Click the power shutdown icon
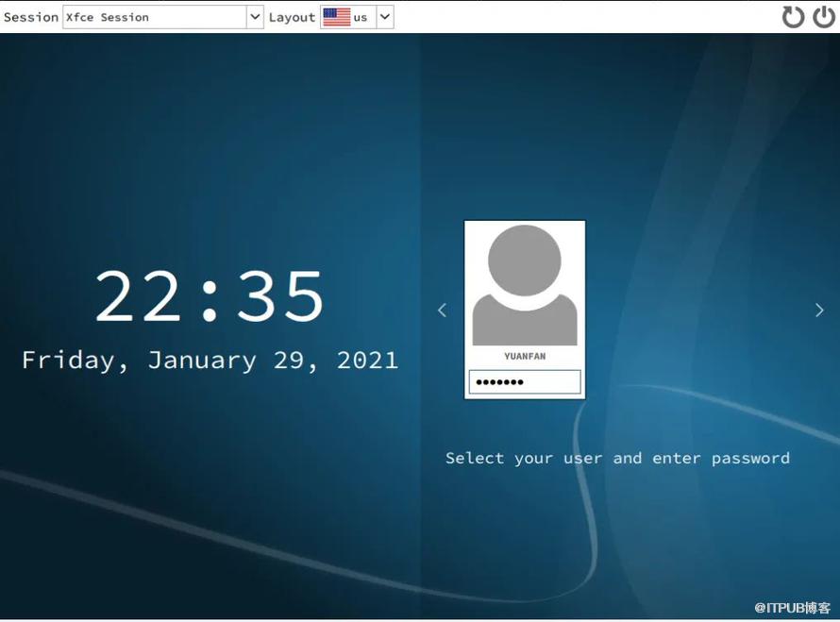The width and height of the screenshot is (840, 622). click(x=823, y=17)
